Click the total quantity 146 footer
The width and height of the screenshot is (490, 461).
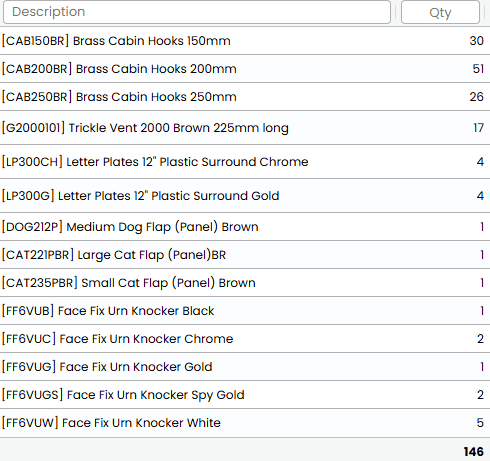(x=473, y=452)
